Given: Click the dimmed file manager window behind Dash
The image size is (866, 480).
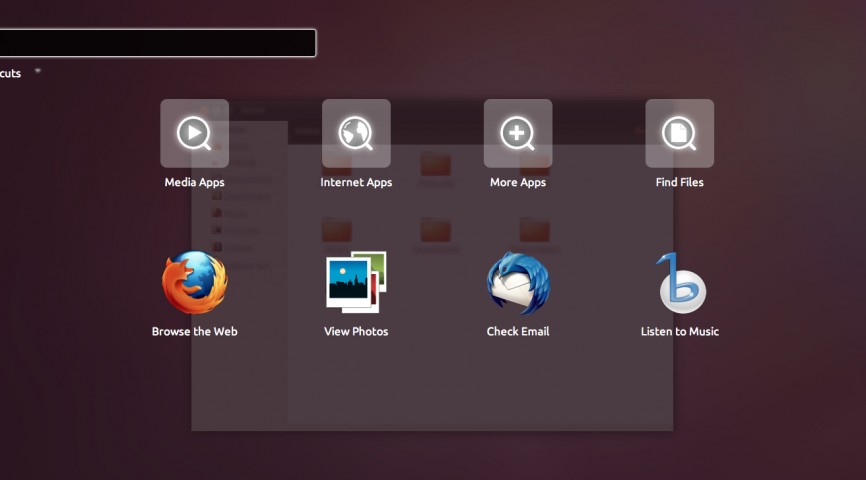Looking at the screenshot, I should tap(430, 390).
